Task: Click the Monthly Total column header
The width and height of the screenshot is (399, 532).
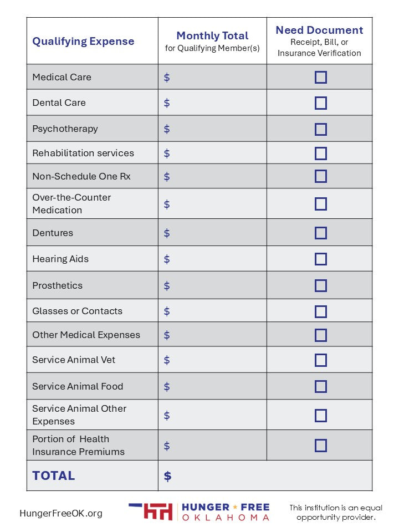Action: (212, 41)
